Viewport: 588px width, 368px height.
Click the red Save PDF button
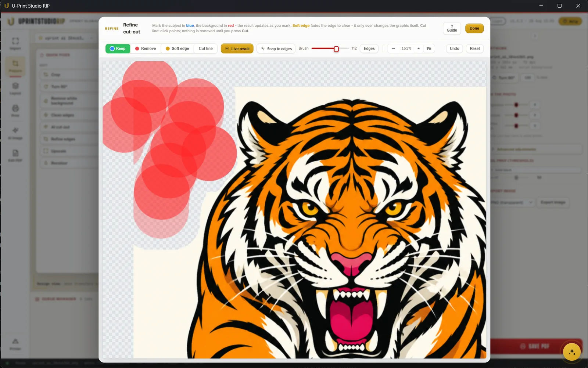(536, 346)
